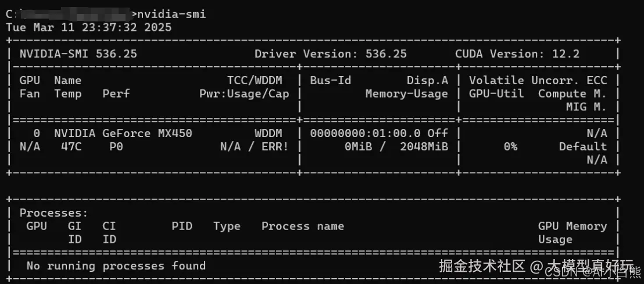The height and width of the screenshot is (284, 644).
Task: Click the 'Bus-Id' column header
Action: [331, 81]
